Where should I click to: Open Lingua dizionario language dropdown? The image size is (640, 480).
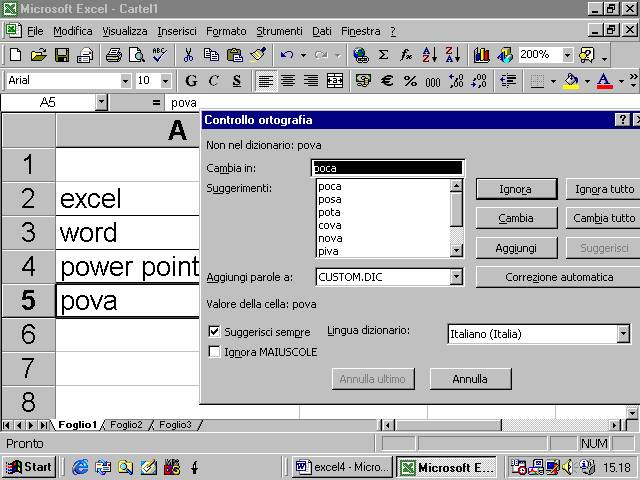click(x=623, y=334)
